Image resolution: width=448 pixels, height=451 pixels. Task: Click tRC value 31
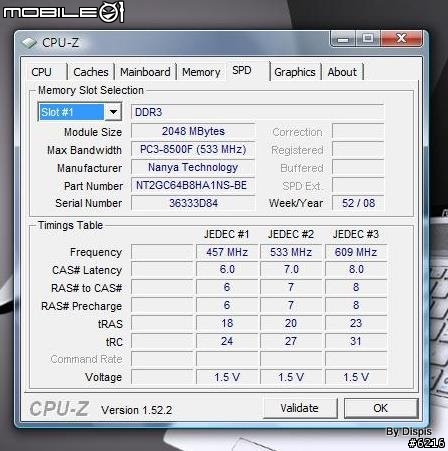(356, 341)
